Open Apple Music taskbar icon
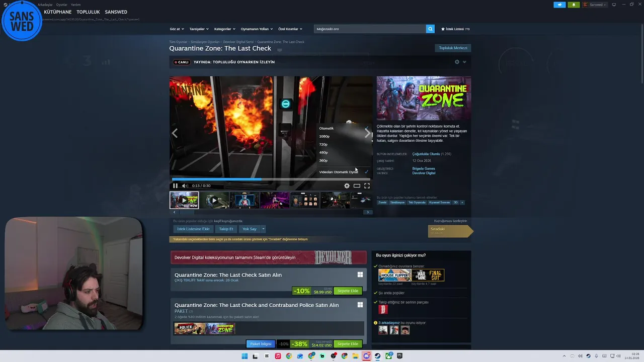Viewport: 644px width, 362px height. [278, 356]
